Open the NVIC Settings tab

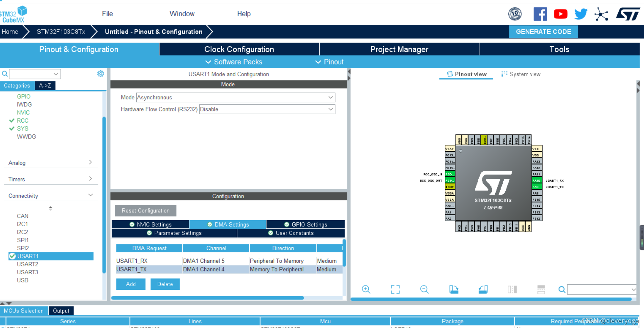point(151,224)
